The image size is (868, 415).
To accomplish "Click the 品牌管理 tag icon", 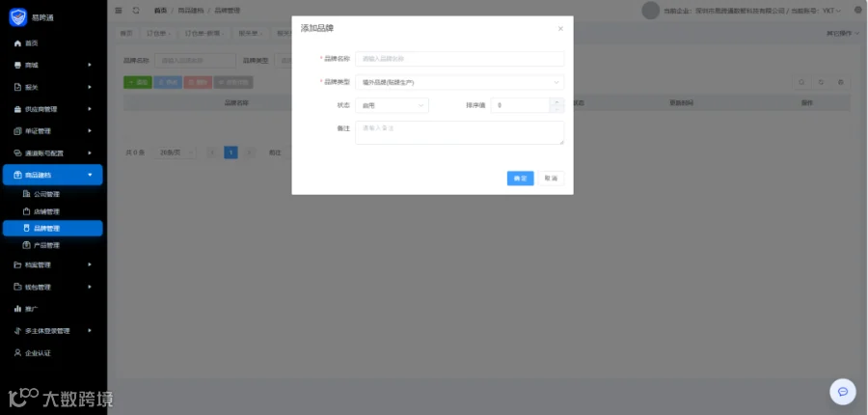I will point(26,228).
